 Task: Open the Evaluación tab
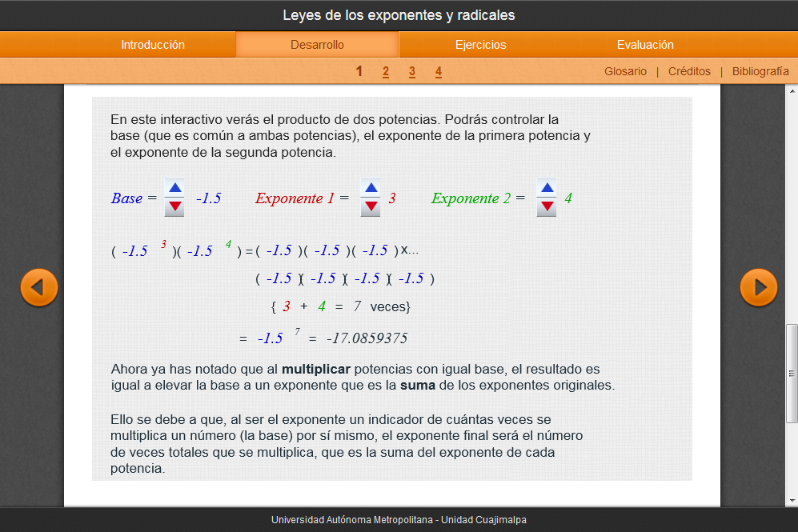tap(645, 45)
